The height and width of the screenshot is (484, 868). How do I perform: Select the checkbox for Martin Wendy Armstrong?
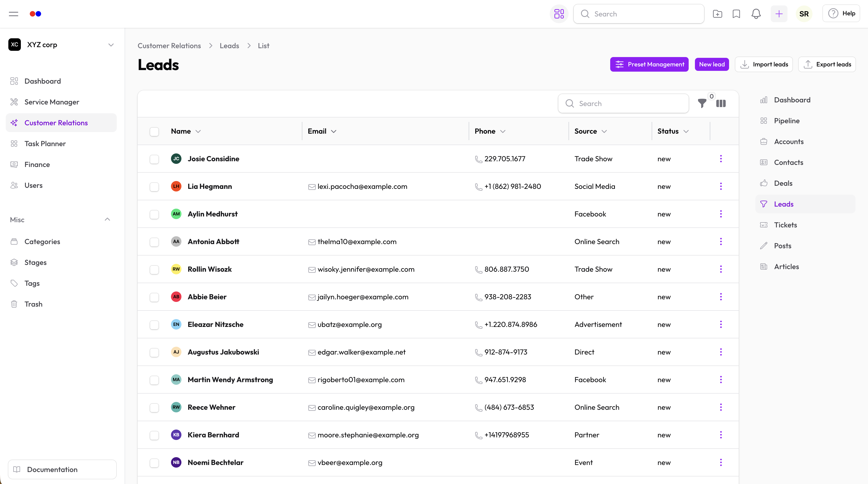coord(154,380)
